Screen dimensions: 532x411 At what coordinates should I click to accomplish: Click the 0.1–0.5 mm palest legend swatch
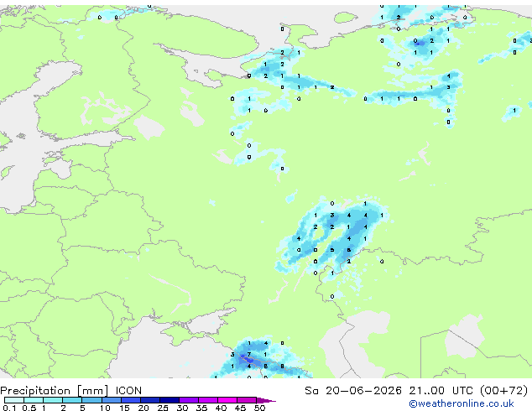[x=14, y=400]
